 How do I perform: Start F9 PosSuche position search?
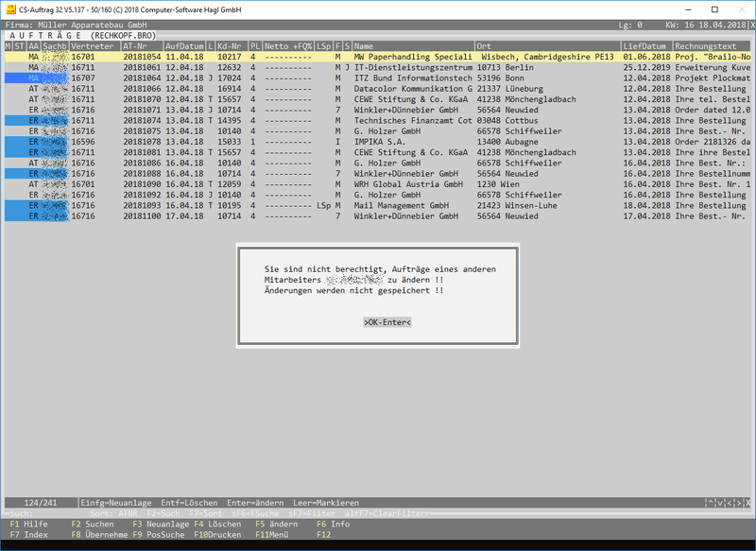tap(161, 535)
